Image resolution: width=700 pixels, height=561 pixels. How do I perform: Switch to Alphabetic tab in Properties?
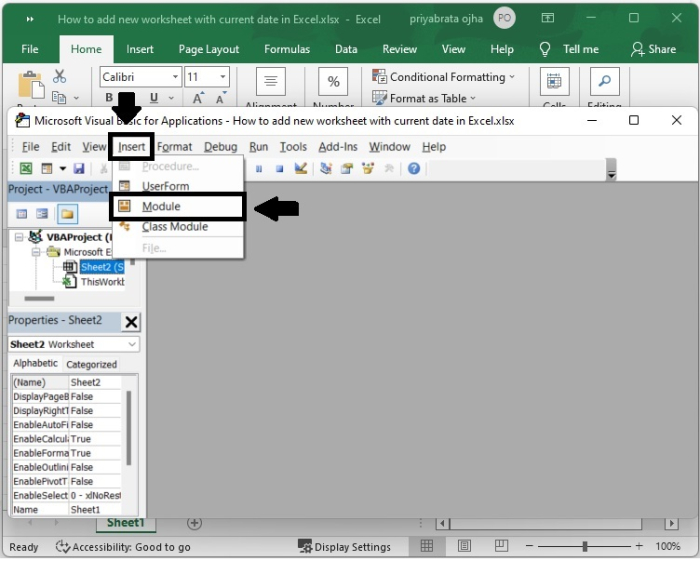(x=35, y=363)
